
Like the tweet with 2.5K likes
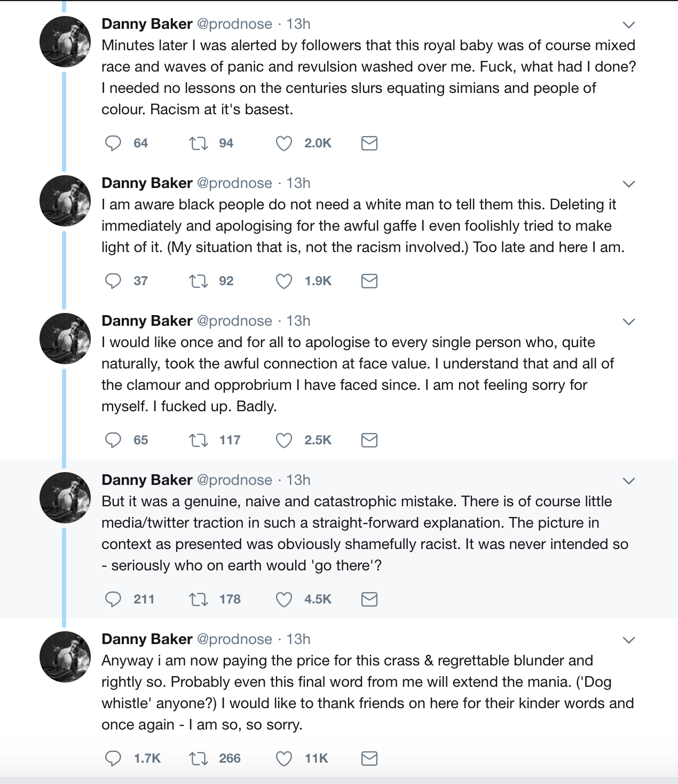point(284,440)
